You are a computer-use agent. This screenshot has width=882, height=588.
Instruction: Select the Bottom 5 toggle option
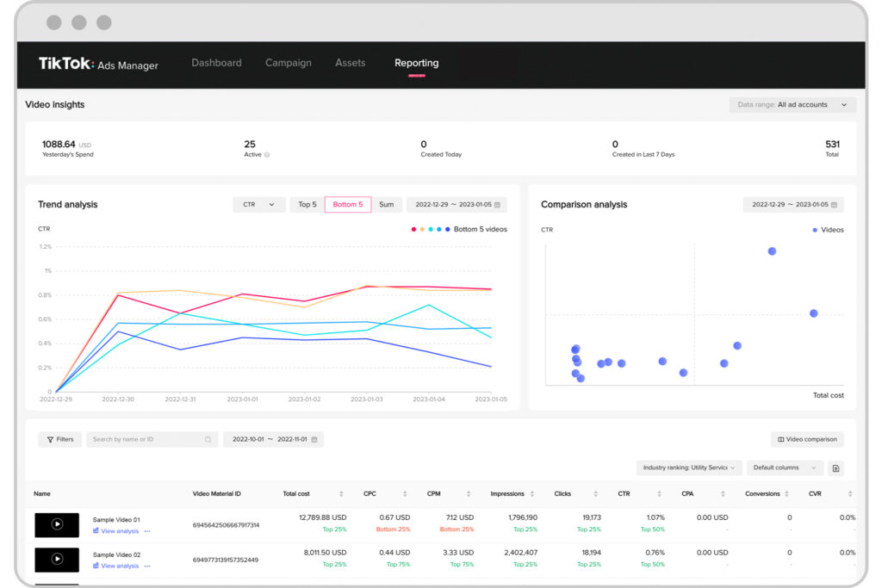[x=347, y=205]
